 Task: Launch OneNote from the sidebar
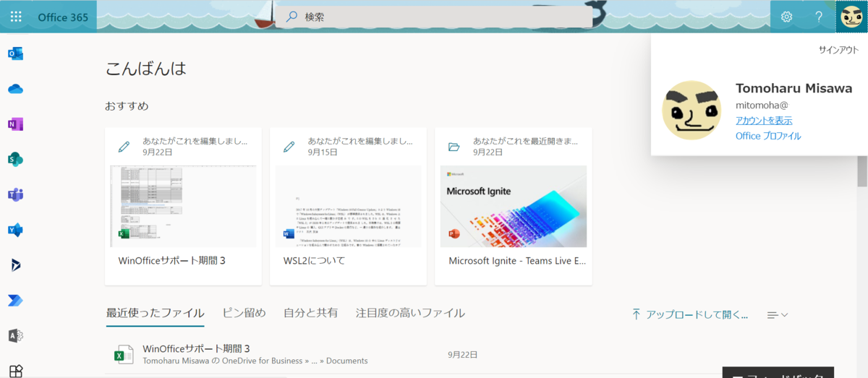pyautogui.click(x=15, y=124)
